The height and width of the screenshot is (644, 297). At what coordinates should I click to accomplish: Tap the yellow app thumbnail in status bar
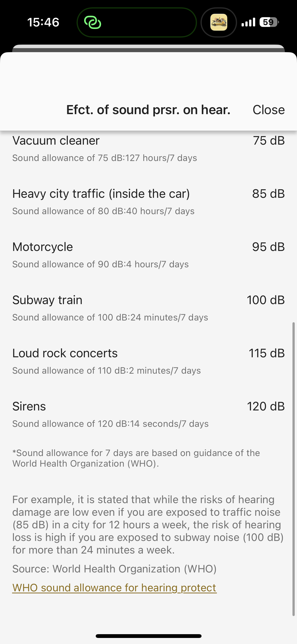coord(218,22)
